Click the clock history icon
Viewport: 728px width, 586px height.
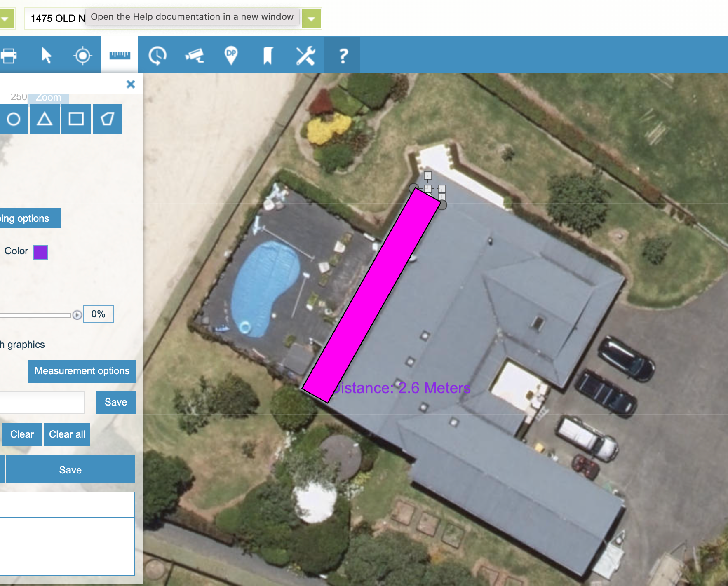(157, 55)
